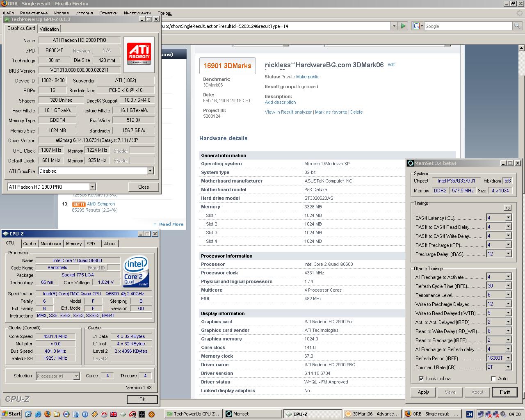Image resolution: width=525 pixels, height=420 pixels.
Task: Open the Performance Level dropdown
Action: pyautogui.click(x=508, y=295)
